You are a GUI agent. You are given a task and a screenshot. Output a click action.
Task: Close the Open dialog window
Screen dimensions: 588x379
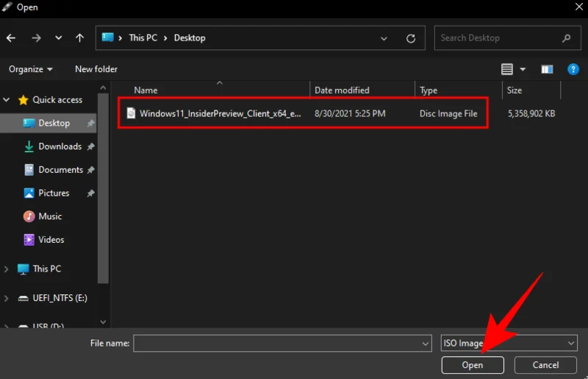pos(579,7)
